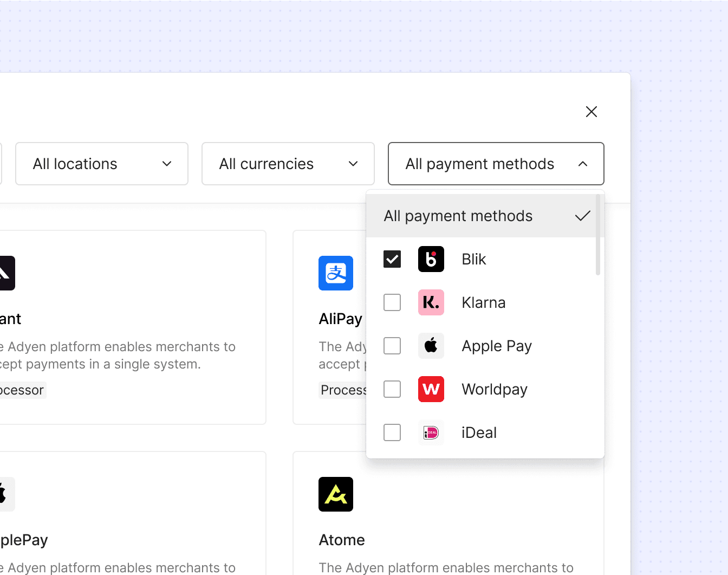
Task: Open the All currencies dropdown
Action: point(288,164)
